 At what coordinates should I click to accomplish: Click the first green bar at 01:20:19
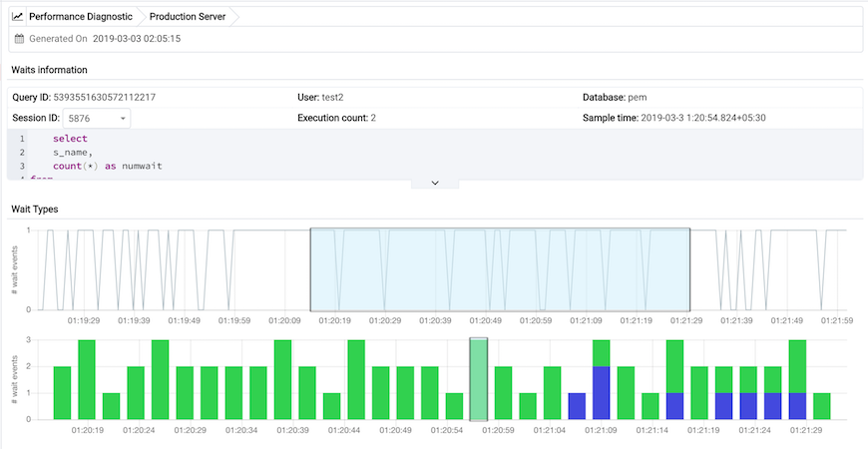click(x=62, y=392)
